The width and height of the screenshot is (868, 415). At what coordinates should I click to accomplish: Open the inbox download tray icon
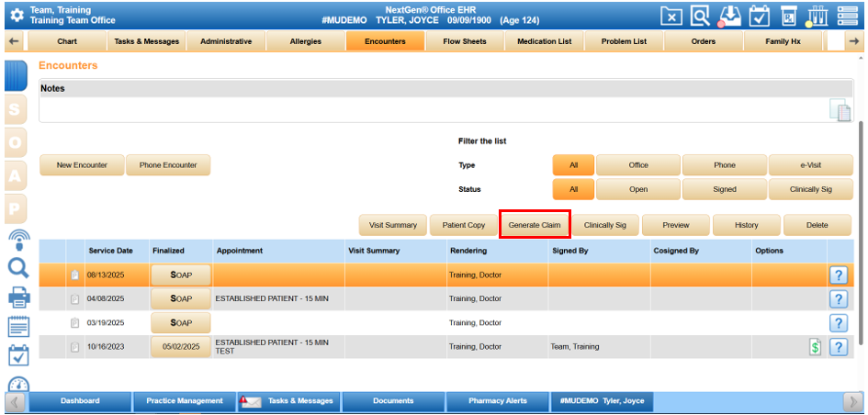730,16
